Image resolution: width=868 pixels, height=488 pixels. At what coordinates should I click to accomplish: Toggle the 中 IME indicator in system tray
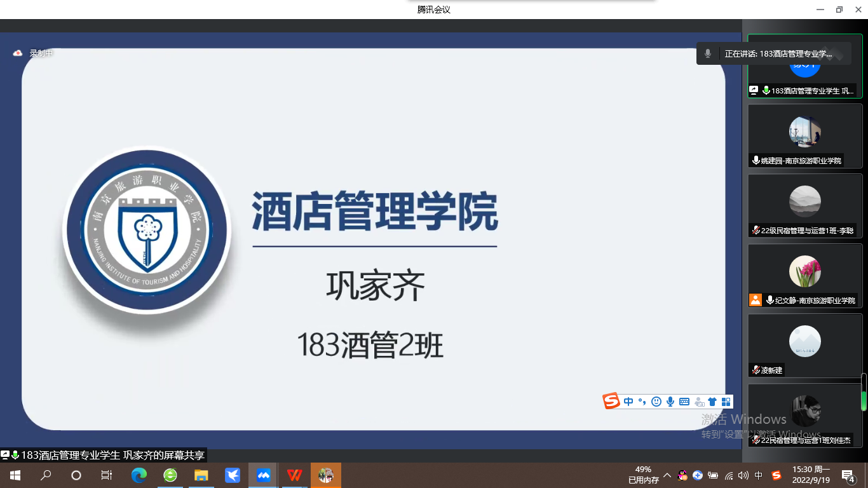759,475
